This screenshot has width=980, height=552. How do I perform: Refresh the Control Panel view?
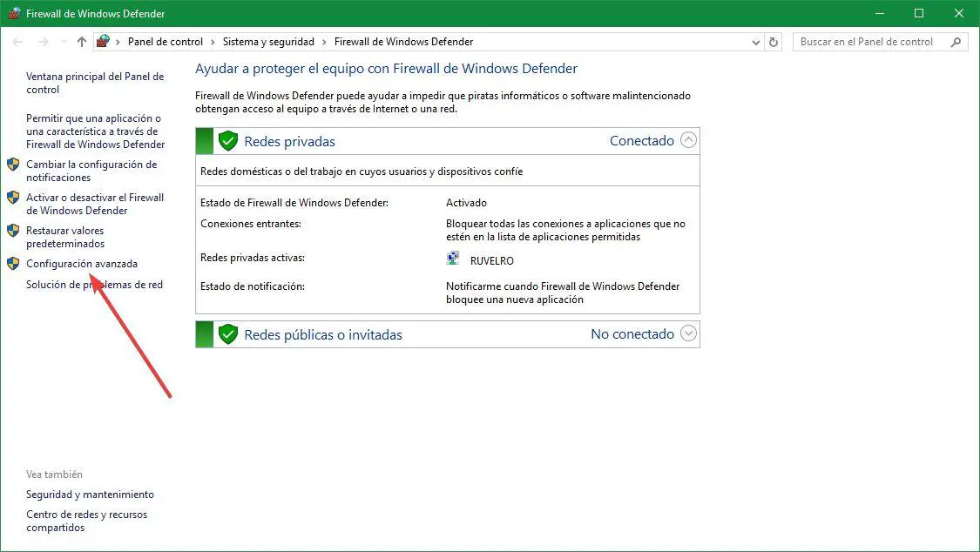click(774, 42)
